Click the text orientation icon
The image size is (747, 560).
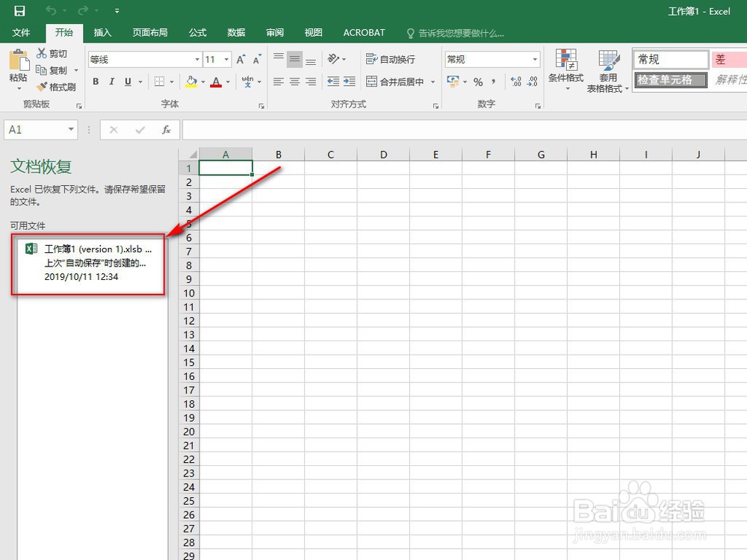(333, 59)
